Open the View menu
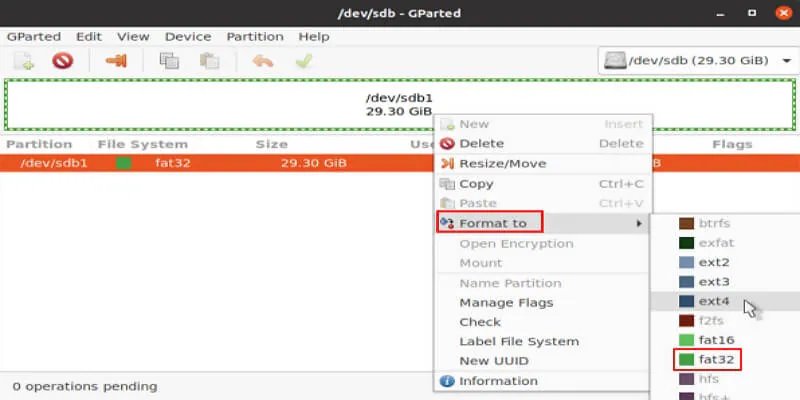This screenshot has width=800, height=400. click(133, 37)
